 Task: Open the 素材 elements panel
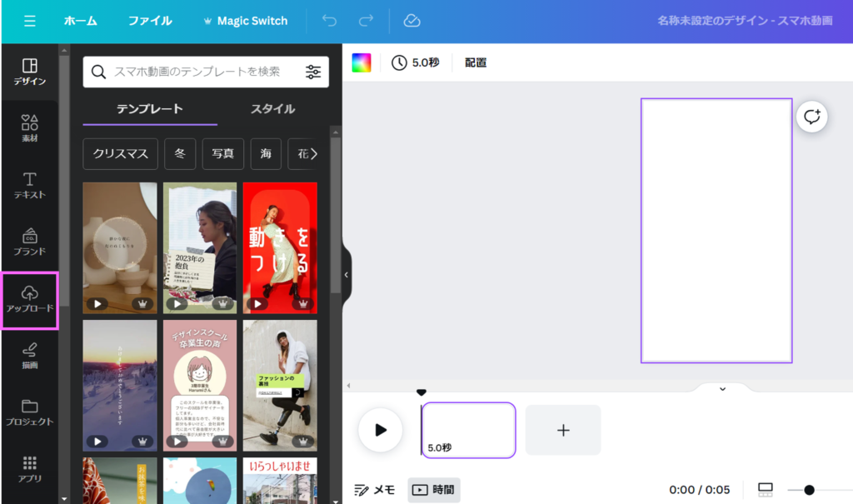coord(30,128)
